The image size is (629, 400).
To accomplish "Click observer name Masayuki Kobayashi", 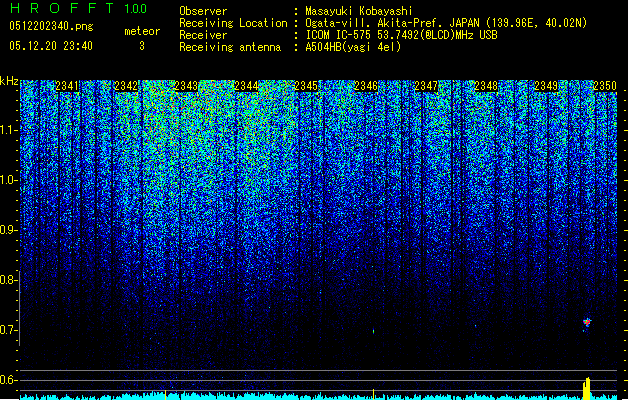I will point(359,11).
